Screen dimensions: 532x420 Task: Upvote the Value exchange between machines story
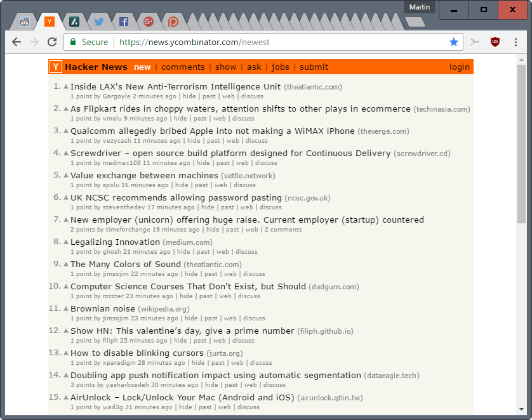pyautogui.click(x=66, y=175)
